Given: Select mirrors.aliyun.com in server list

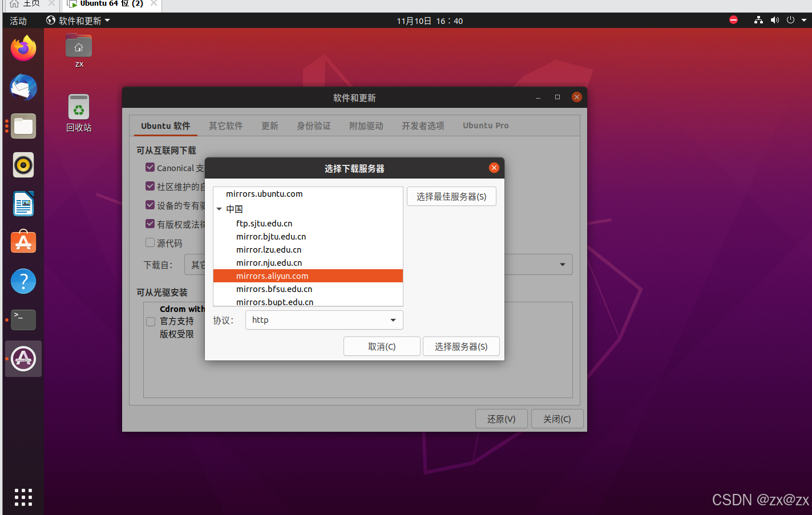Looking at the screenshot, I should point(308,276).
